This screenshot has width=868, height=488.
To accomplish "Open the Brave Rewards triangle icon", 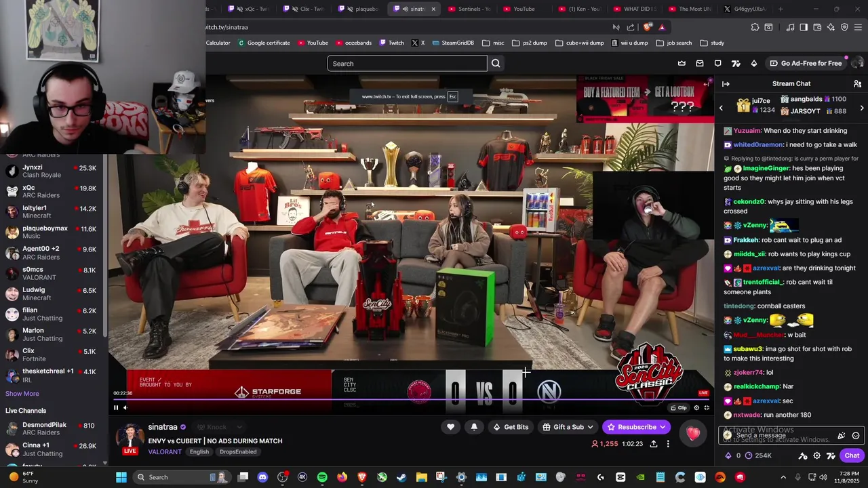I will [x=662, y=27].
